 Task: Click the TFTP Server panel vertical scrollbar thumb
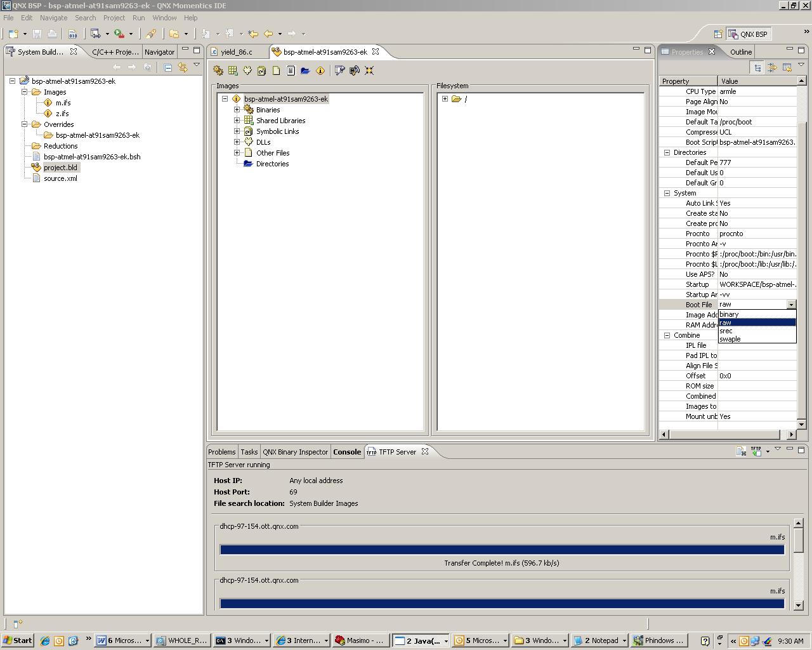(x=799, y=539)
